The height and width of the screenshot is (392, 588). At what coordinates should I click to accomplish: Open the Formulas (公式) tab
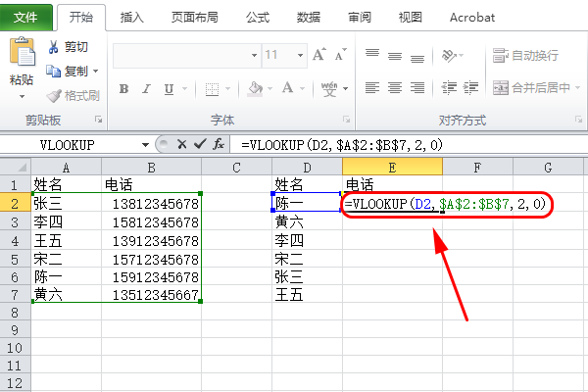click(258, 18)
